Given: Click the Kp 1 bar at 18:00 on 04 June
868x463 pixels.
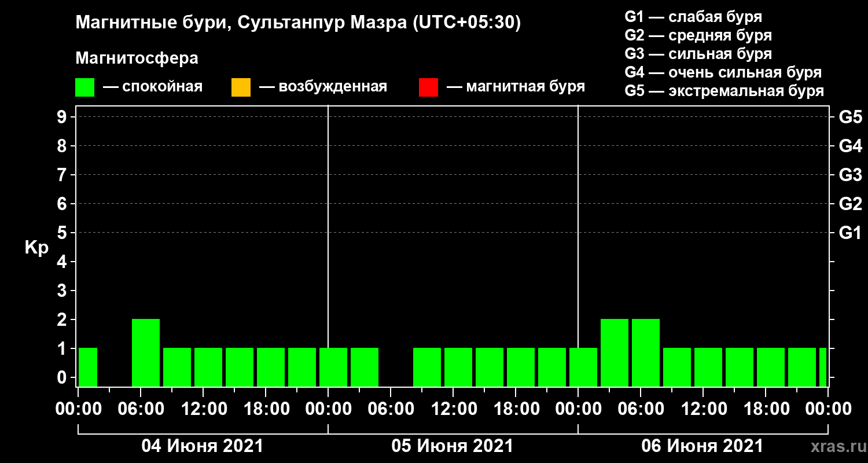Looking at the screenshot, I should point(271,367).
